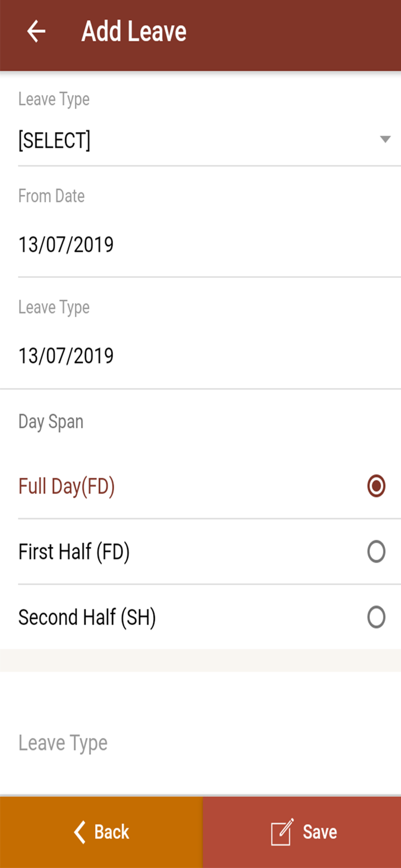Viewport: 401px width, 868px height.
Task: Tap the Save button text
Action: point(320,832)
